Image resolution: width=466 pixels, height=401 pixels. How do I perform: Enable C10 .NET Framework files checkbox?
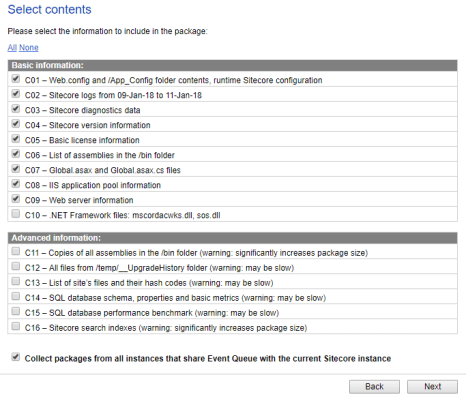(16, 214)
